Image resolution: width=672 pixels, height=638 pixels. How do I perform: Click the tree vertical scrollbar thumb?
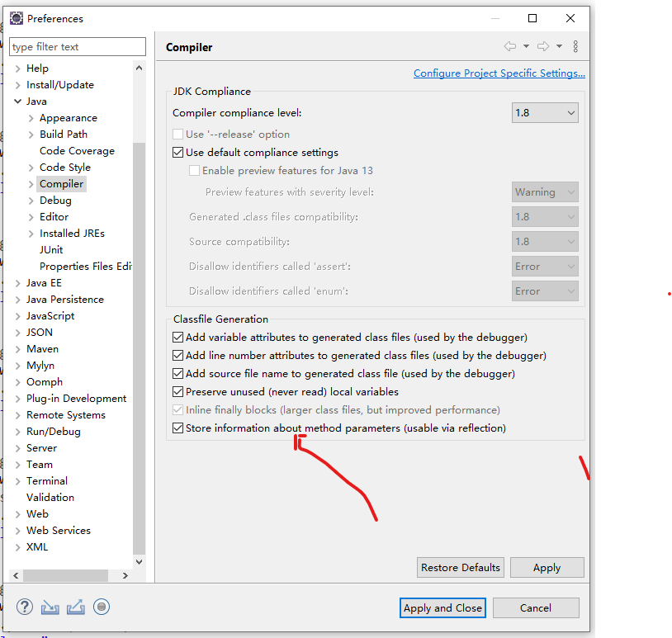coord(139,348)
